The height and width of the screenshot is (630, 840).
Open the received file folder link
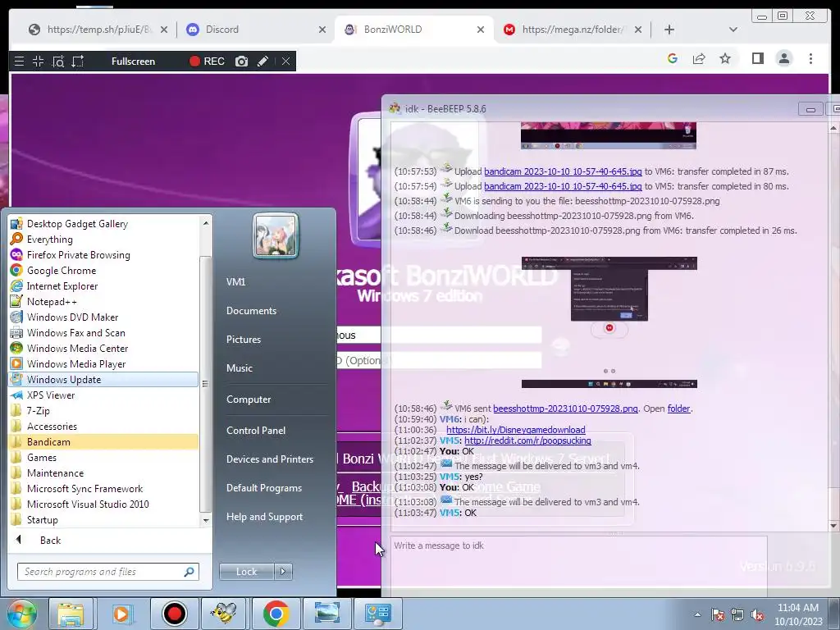678,409
